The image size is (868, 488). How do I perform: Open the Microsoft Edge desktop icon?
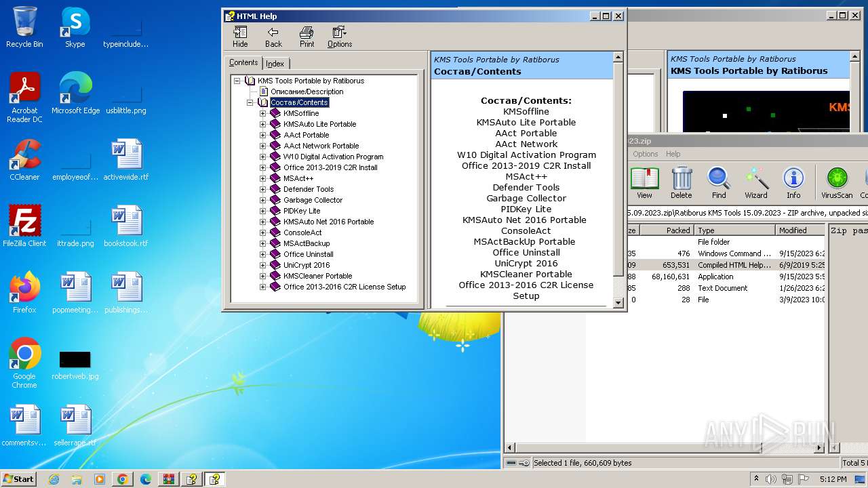tap(75, 94)
